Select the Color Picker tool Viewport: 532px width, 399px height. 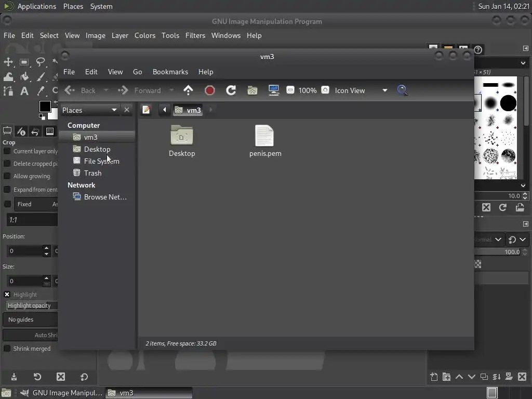pos(41,91)
